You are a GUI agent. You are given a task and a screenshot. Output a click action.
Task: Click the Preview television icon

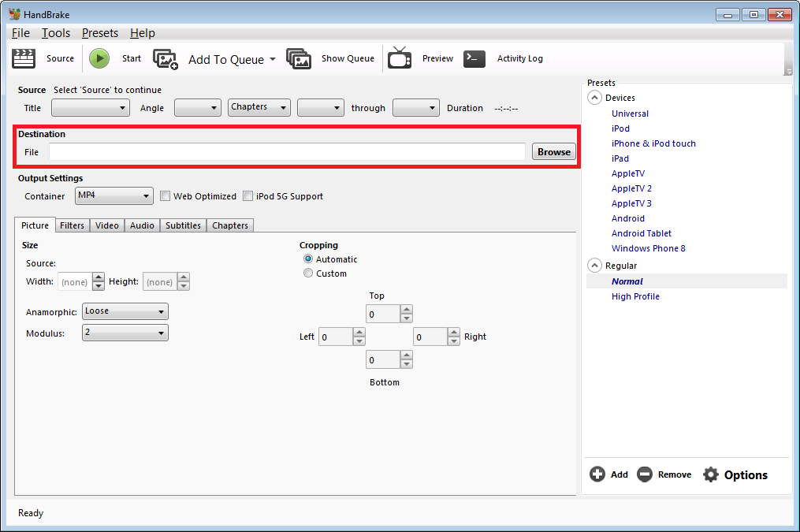coord(400,58)
